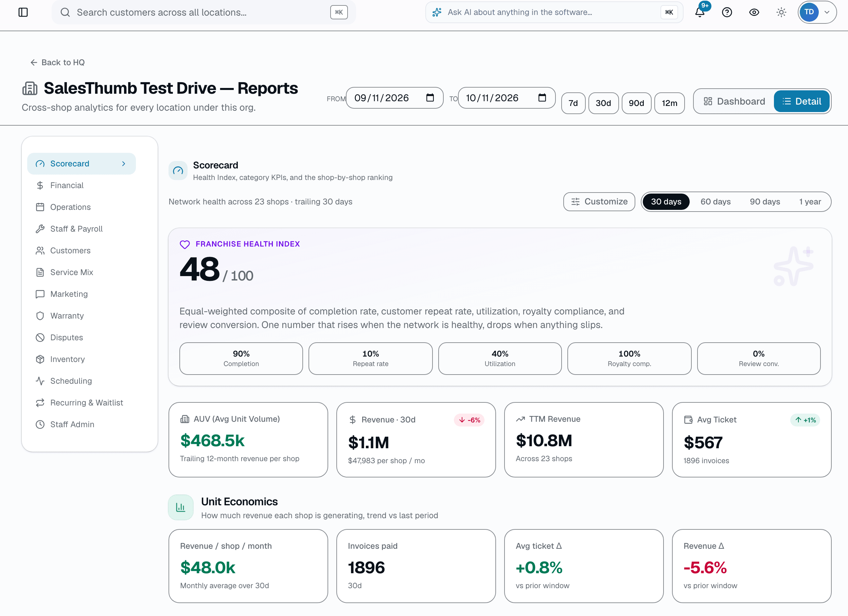The width and height of the screenshot is (848, 616).
Task: Open Operations reports section
Action: [x=82, y=207]
